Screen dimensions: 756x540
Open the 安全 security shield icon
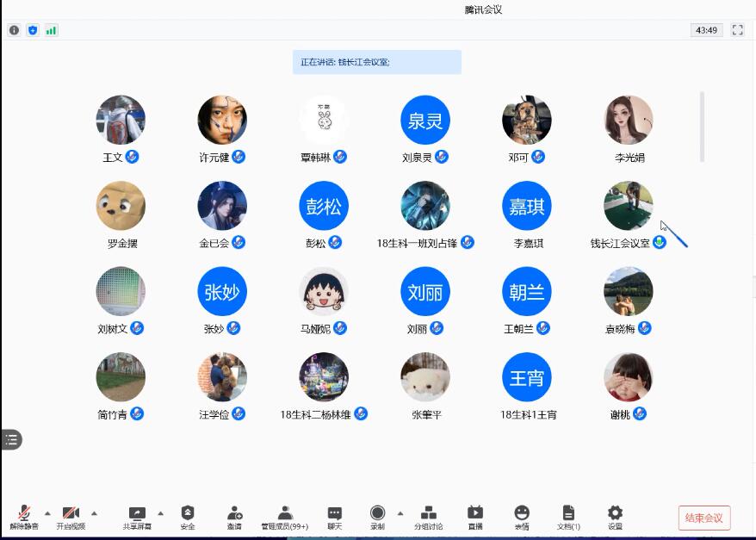(188, 515)
